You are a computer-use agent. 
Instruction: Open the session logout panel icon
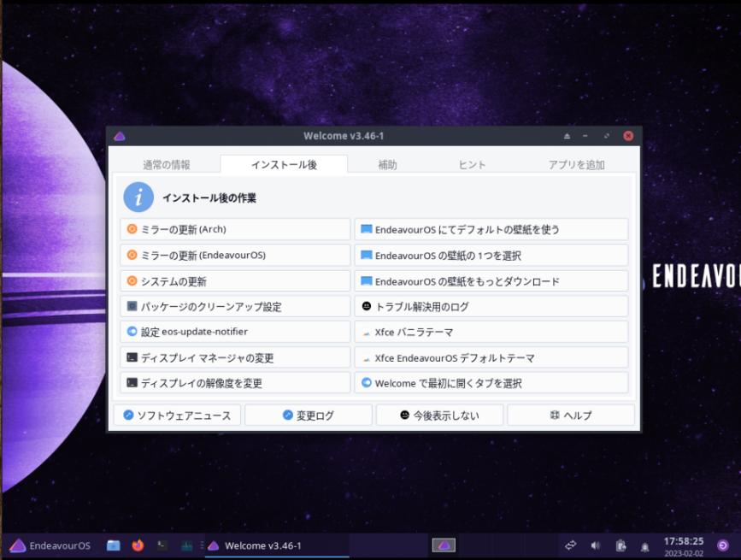722,545
